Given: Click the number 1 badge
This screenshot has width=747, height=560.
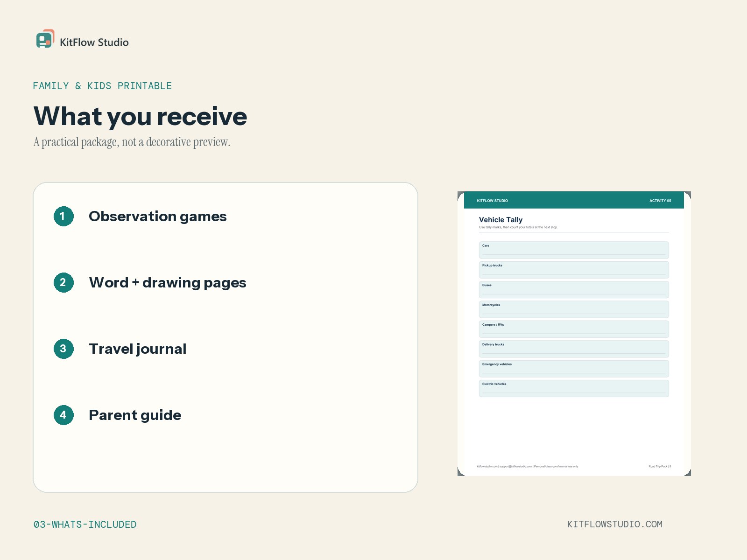Looking at the screenshot, I should pyautogui.click(x=63, y=216).
